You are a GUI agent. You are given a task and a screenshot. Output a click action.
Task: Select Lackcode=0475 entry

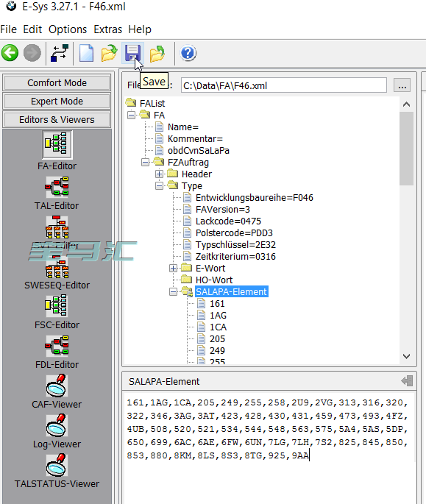tap(228, 221)
